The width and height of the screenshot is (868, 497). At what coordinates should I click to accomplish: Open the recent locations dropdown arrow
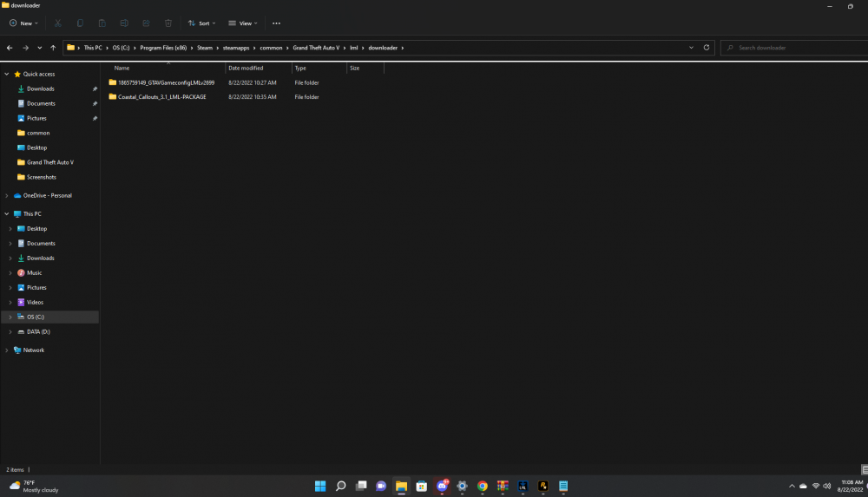click(39, 48)
